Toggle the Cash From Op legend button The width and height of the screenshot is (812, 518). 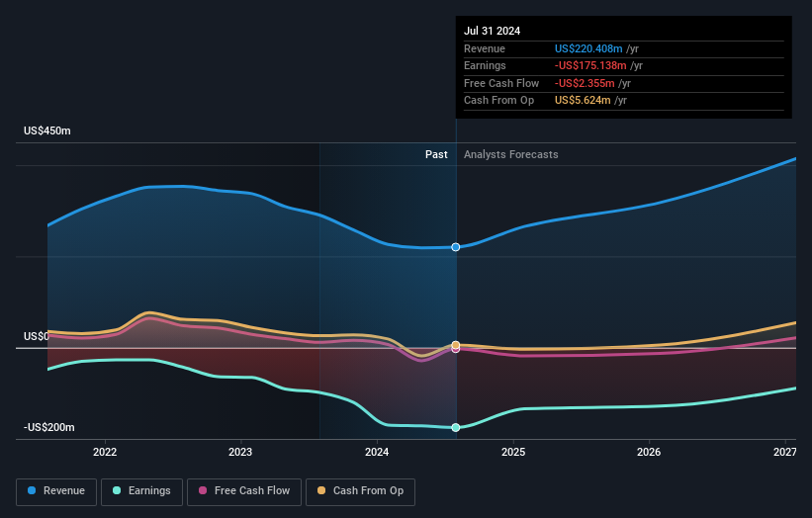[x=360, y=491]
